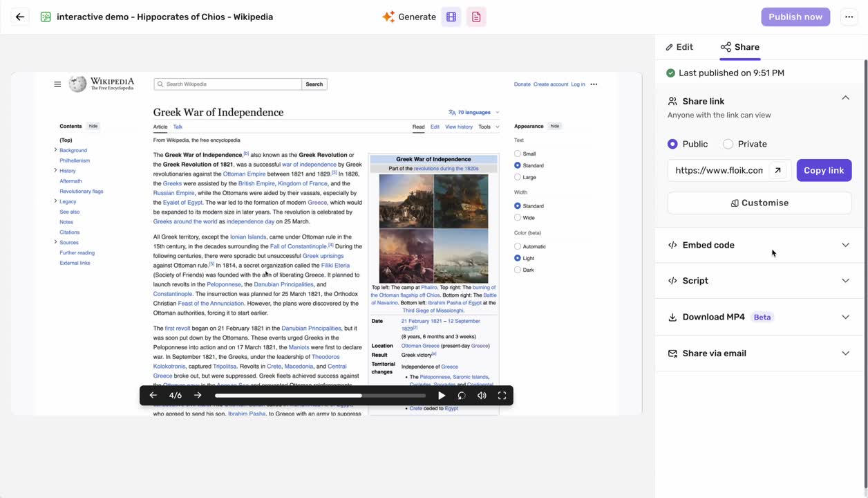Click the Create account link

[x=551, y=84]
